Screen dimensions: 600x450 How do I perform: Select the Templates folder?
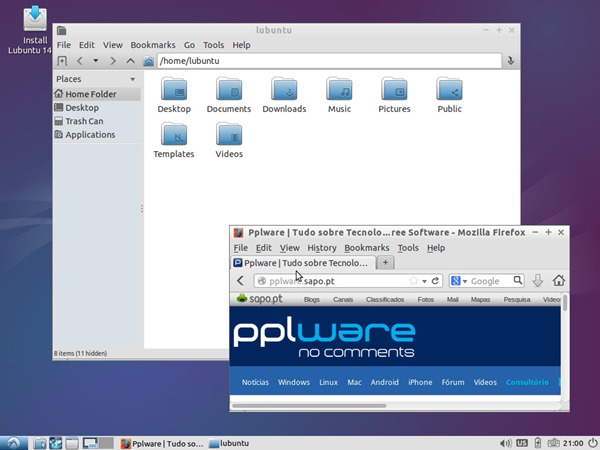174,140
